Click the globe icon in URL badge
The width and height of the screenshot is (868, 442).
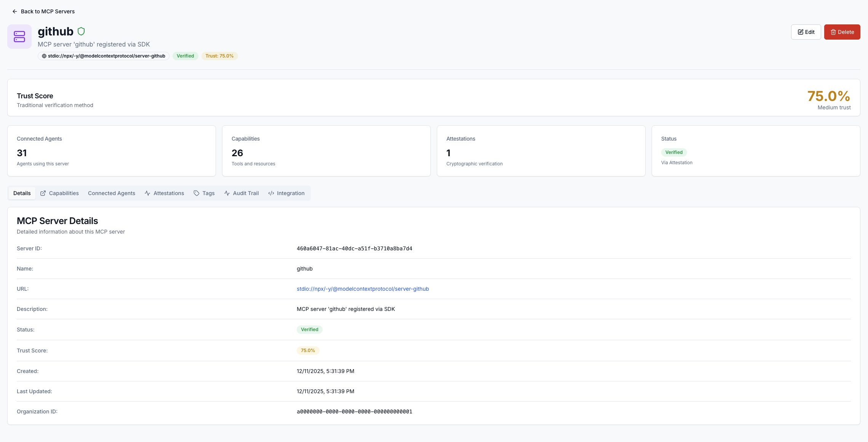pos(44,56)
